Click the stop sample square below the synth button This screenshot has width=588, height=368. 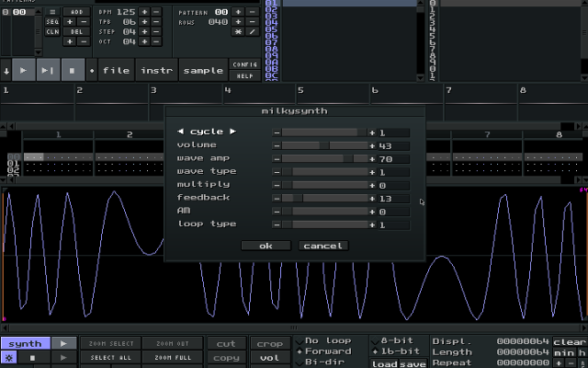(33, 358)
